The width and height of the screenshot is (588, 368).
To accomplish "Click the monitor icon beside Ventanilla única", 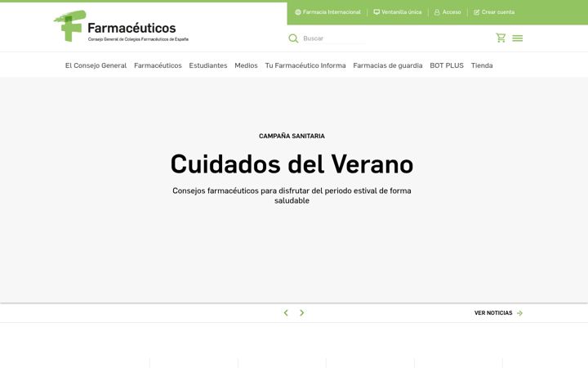I will [376, 12].
